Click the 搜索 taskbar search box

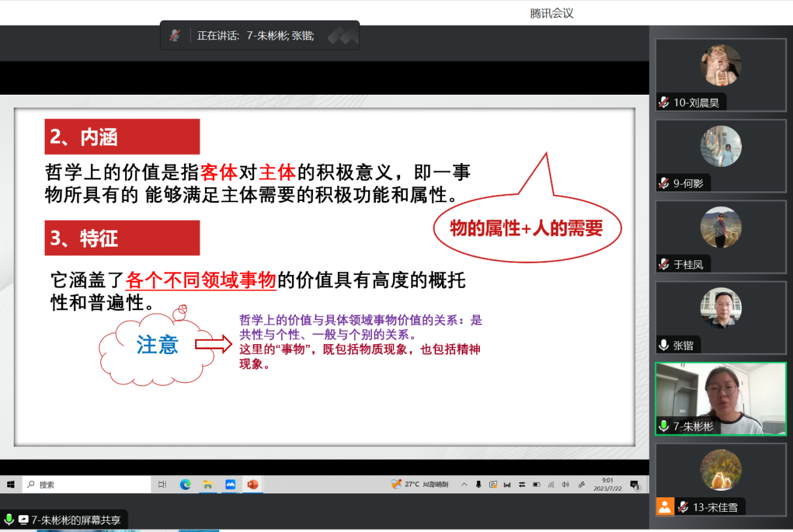(86, 485)
